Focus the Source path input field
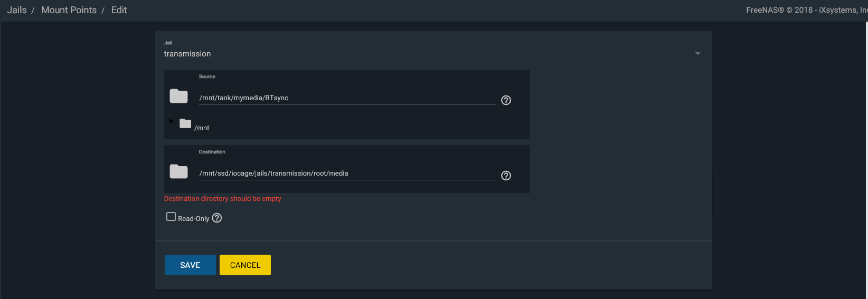Screen dimensions: 868x299 pyautogui.click(x=346, y=98)
